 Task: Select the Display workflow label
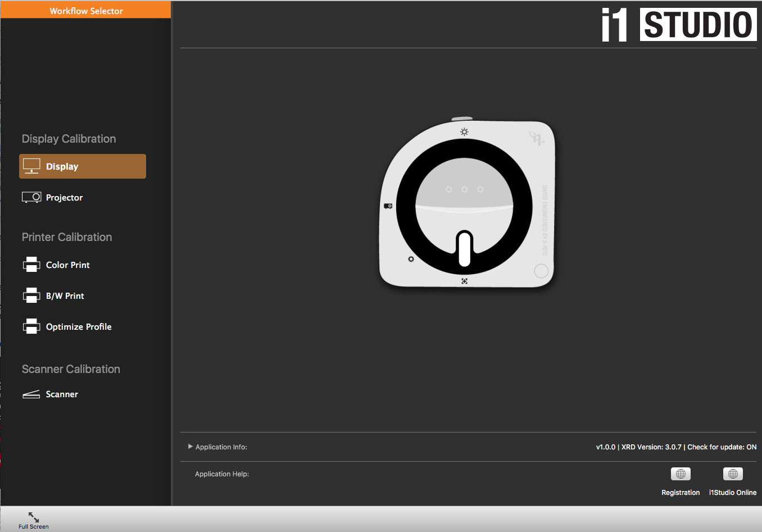pyautogui.click(x=62, y=167)
